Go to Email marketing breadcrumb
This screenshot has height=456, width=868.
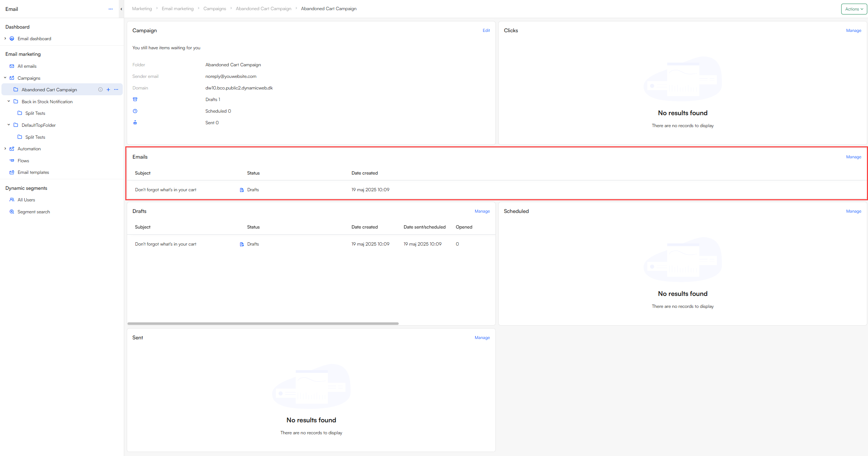[177, 9]
